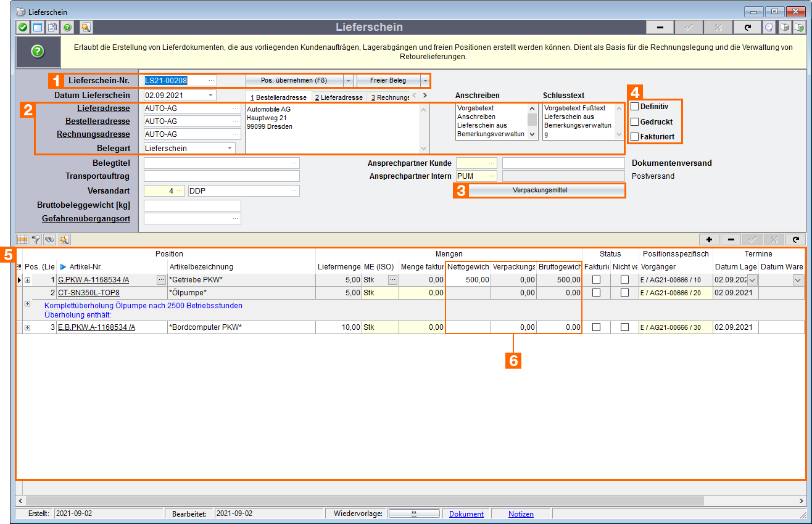Image resolution: width=812 pixels, height=524 pixels.
Task: Click the printer icon in header toolbar
Action: 784,27
